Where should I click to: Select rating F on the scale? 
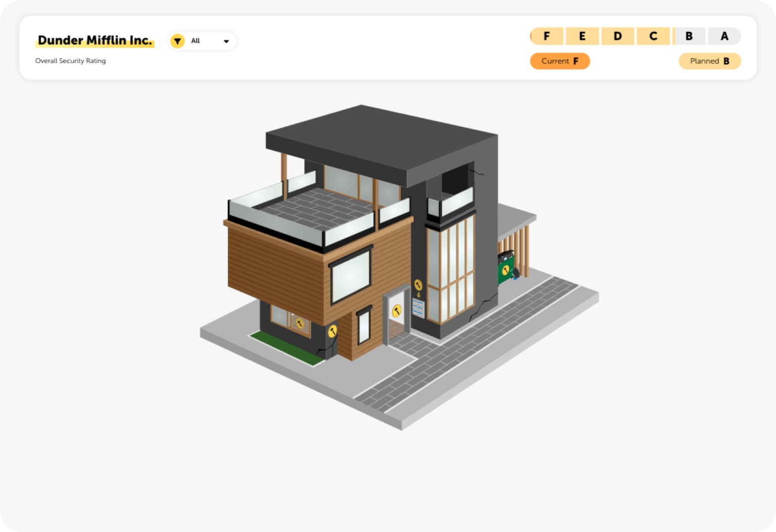point(547,36)
